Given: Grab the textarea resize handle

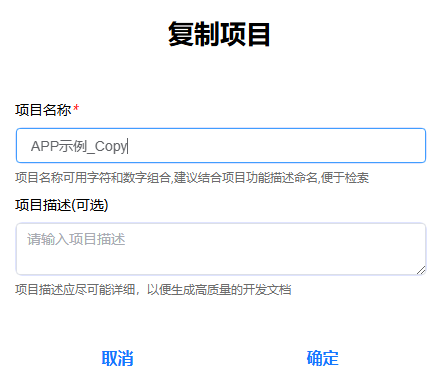Looking at the screenshot, I should point(421,270).
